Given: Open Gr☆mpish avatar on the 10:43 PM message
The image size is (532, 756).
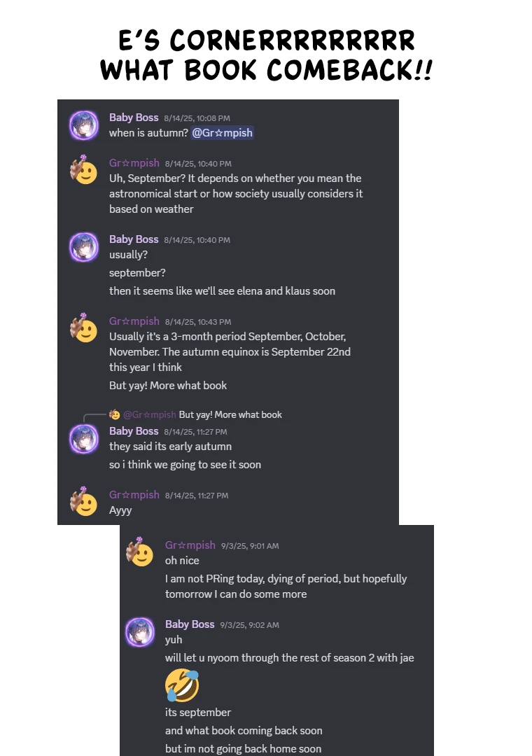Looking at the screenshot, I should tap(84, 328).
